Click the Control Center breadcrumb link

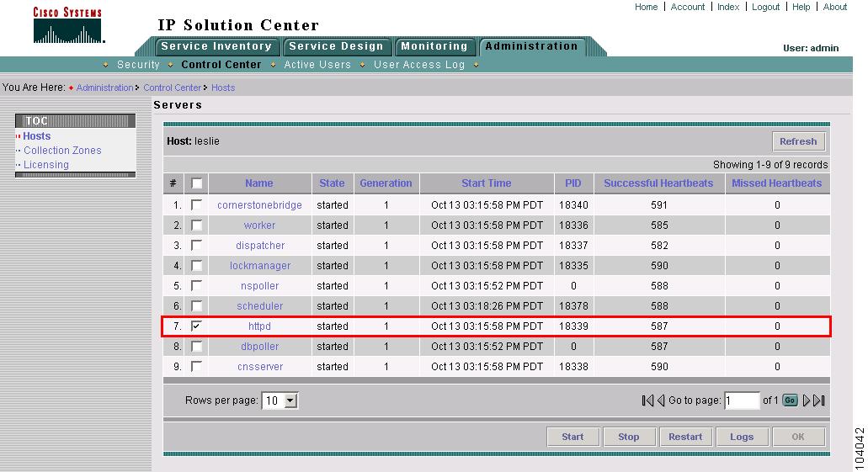[172, 88]
